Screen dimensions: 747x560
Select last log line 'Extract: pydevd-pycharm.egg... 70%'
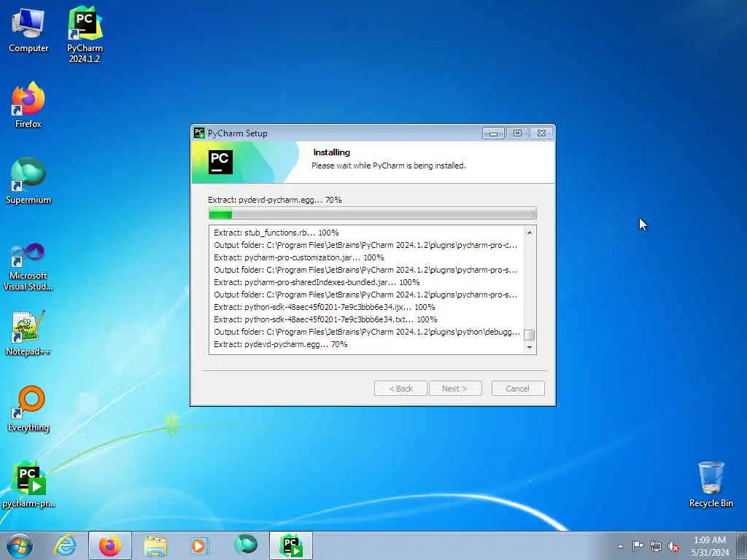click(x=281, y=344)
